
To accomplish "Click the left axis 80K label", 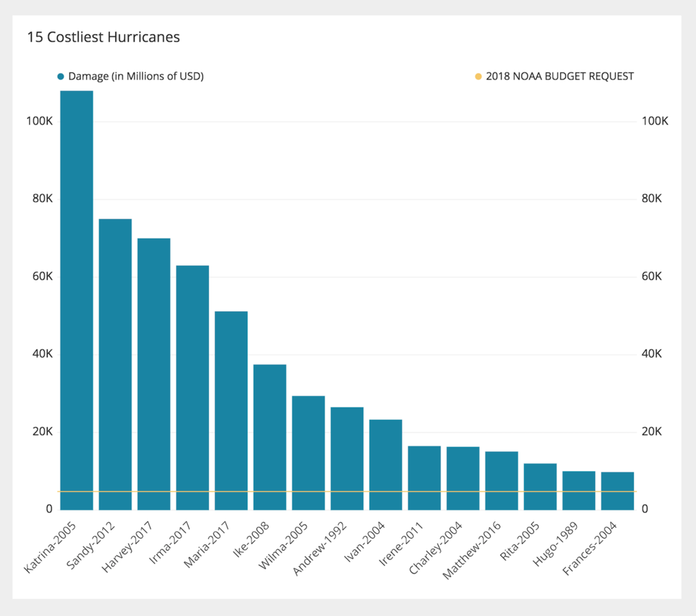I will (x=42, y=199).
